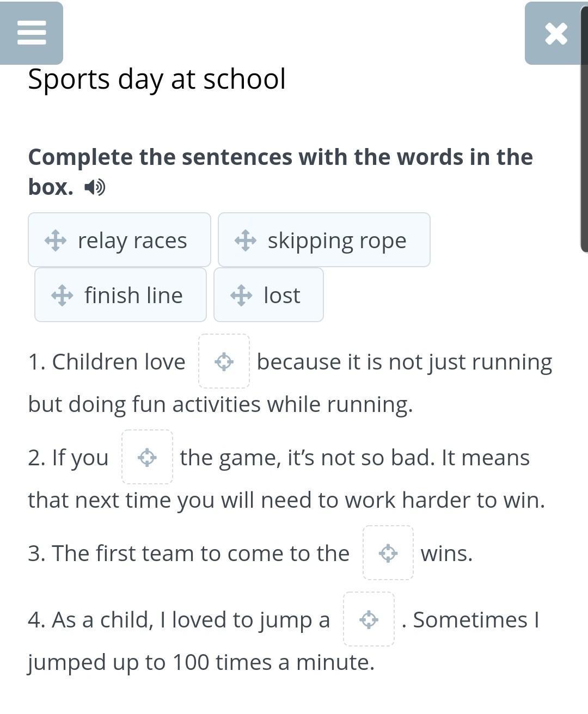This screenshot has height=714, width=588.
Task: Select the relay races word tile
Action: click(119, 240)
